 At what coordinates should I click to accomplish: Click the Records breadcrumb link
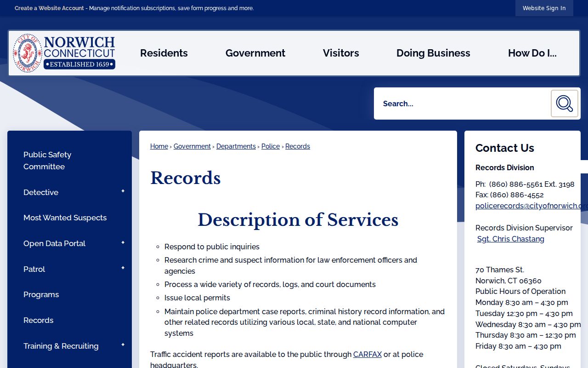pyautogui.click(x=298, y=146)
